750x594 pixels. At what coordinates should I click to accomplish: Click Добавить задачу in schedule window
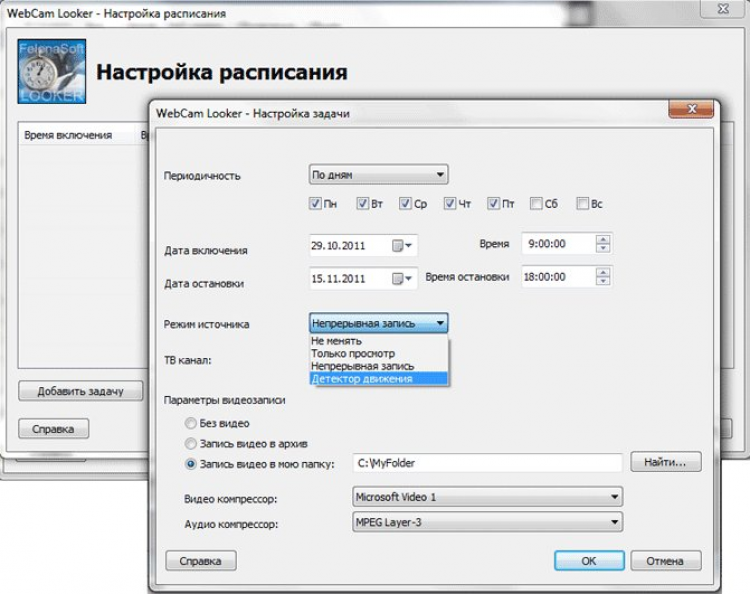(x=81, y=391)
